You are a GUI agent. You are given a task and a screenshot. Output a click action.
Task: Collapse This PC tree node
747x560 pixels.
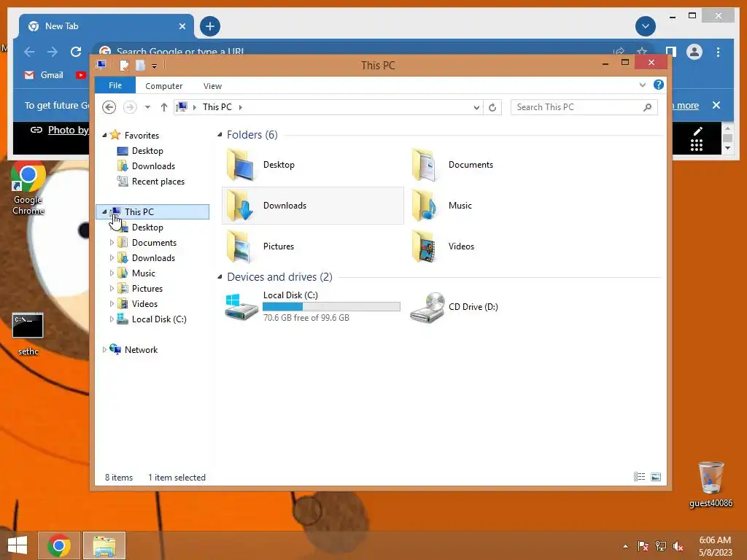[x=104, y=212]
